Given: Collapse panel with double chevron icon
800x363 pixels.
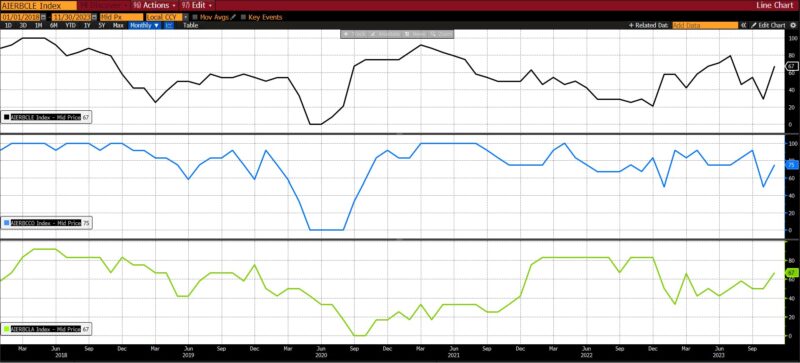Looking at the screenshot, I should (x=744, y=25).
